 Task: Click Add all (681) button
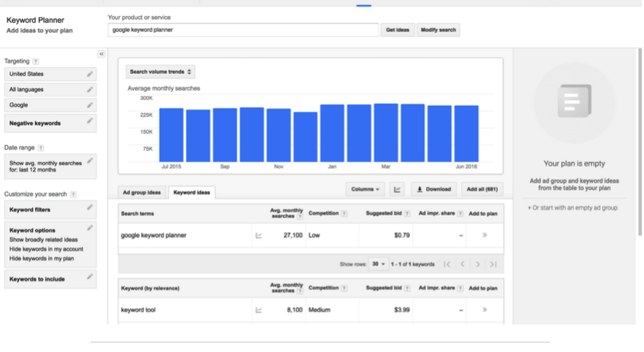point(482,189)
